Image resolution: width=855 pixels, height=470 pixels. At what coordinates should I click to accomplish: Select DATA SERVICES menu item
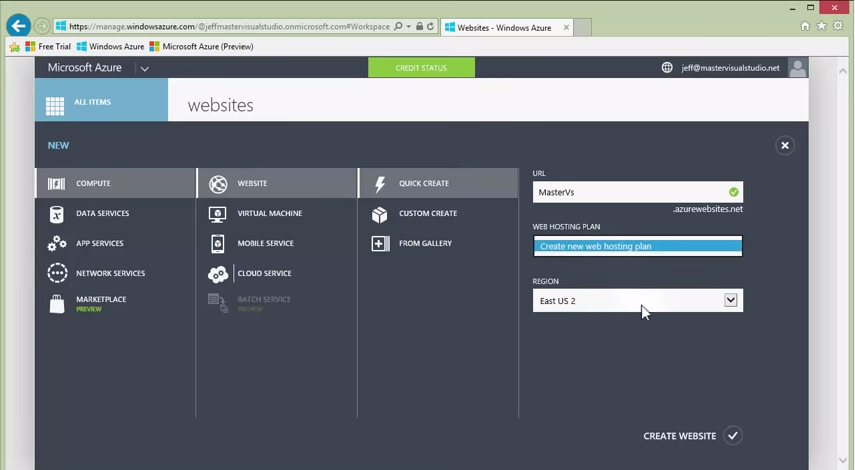pyautogui.click(x=116, y=214)
